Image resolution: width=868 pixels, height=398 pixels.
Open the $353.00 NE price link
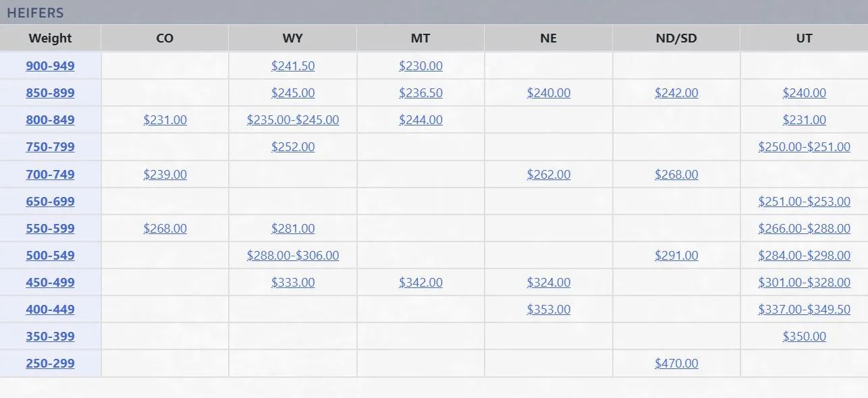[x=548, y=310]
